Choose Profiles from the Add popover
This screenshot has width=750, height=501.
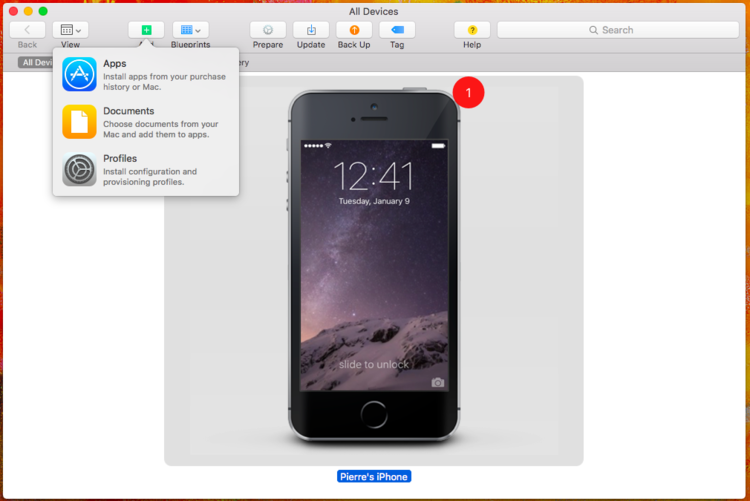tap(146, 169)
